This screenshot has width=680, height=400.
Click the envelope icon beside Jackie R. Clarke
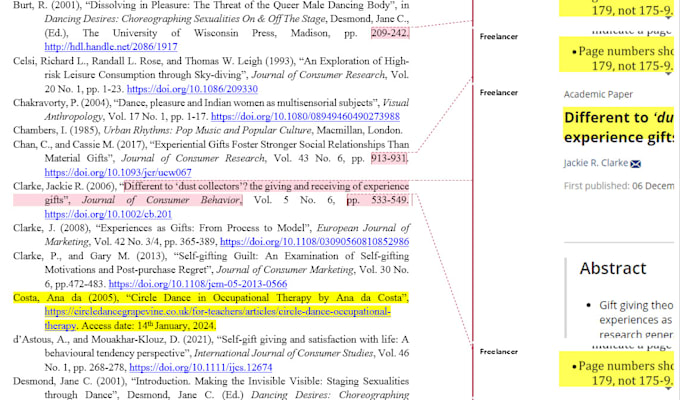click(x=635, y=164)
